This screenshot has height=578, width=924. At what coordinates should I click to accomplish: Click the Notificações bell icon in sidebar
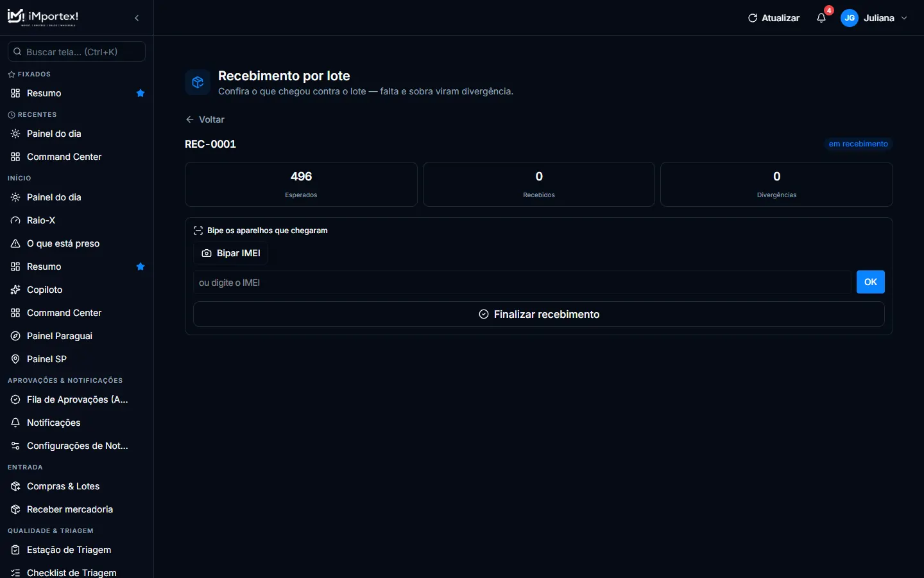[x=15, y=423]
